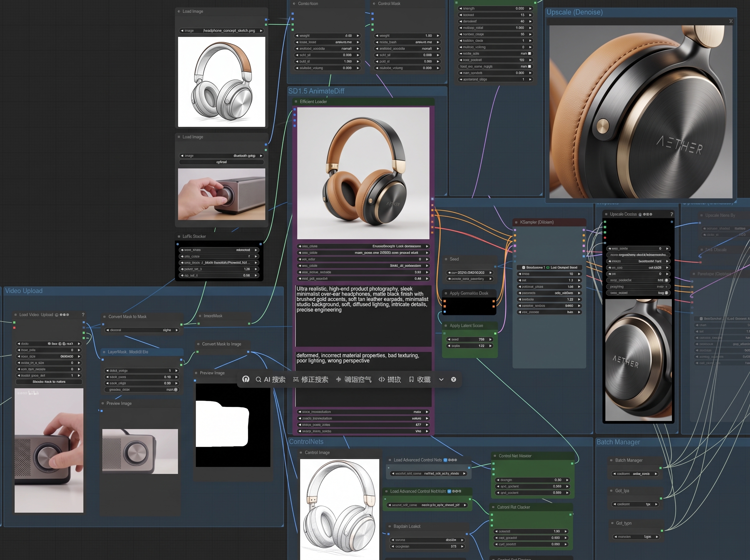
Task: Collapse the KSampler (Diibiam) node dot
Action: click(x=516, y=222)
